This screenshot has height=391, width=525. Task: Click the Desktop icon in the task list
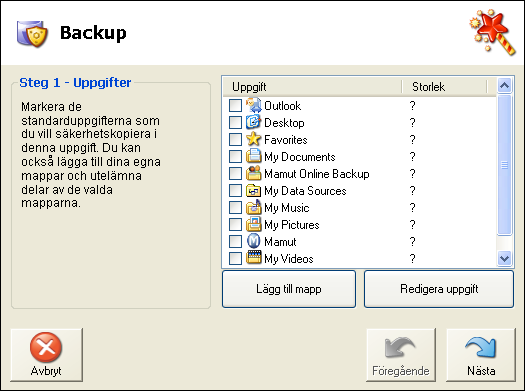[254, 122]
